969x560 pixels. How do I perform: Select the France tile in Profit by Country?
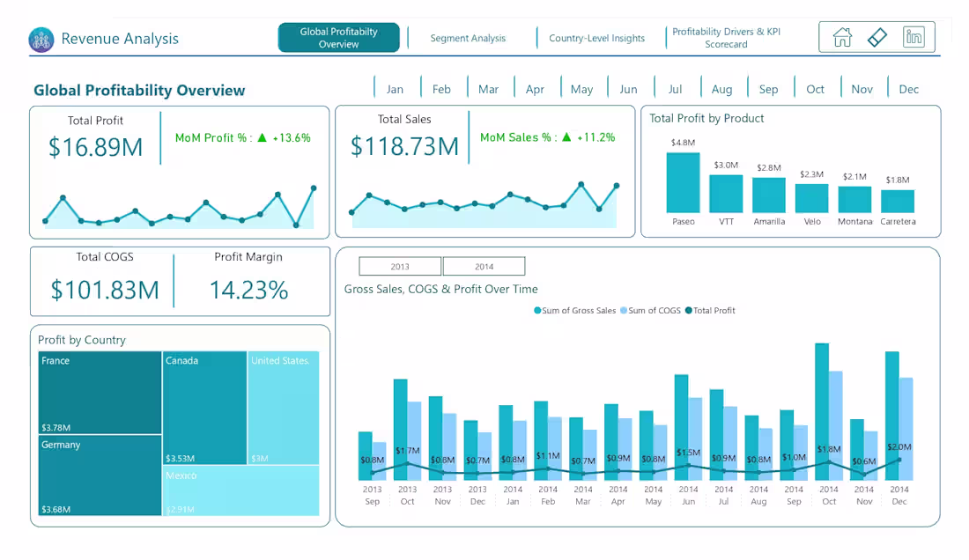click(99, 392)
